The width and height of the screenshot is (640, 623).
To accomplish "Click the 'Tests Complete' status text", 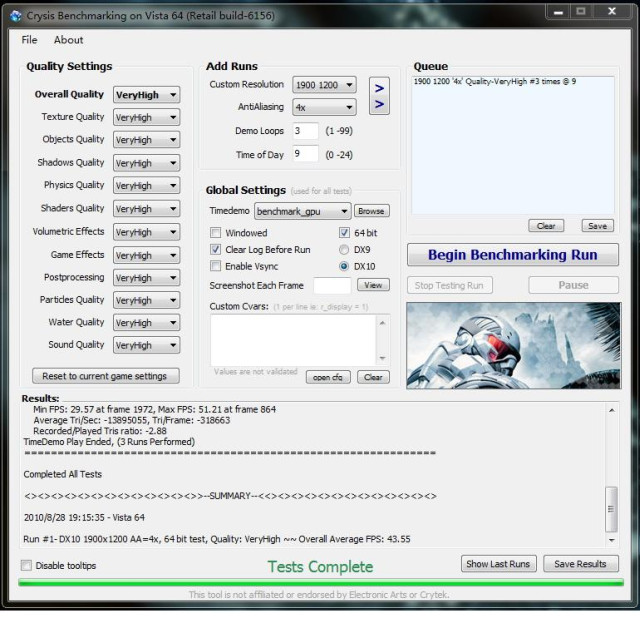I will click(x=320, y=567).
